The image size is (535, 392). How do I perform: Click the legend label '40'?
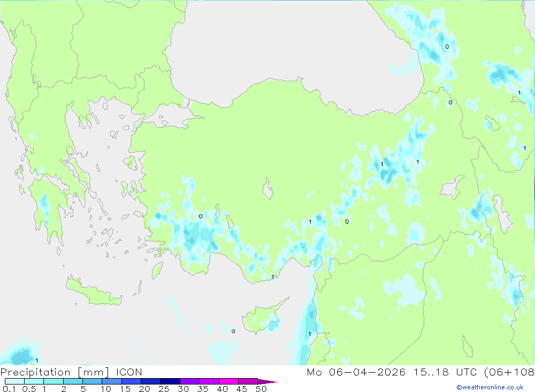[x=223, y=389]
